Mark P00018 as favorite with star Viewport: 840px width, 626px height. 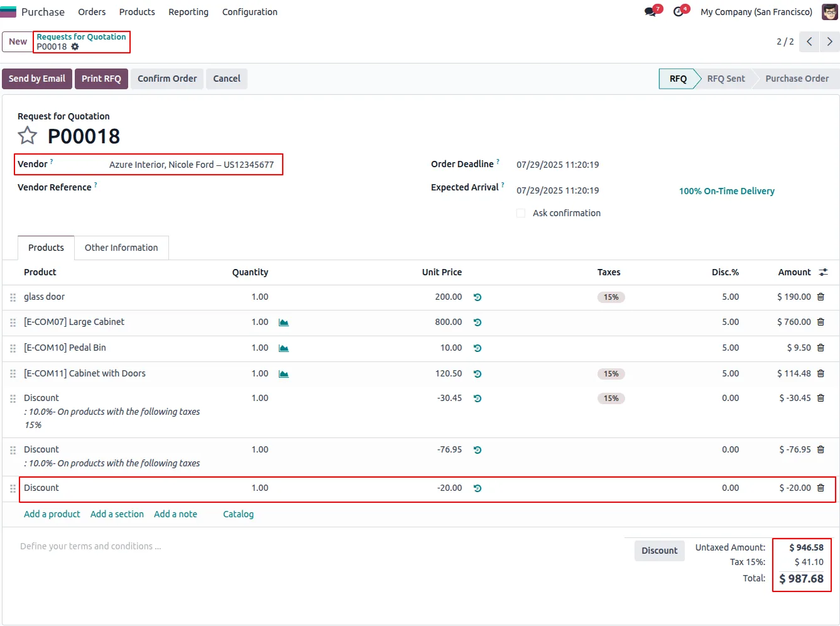click(27, 135)
